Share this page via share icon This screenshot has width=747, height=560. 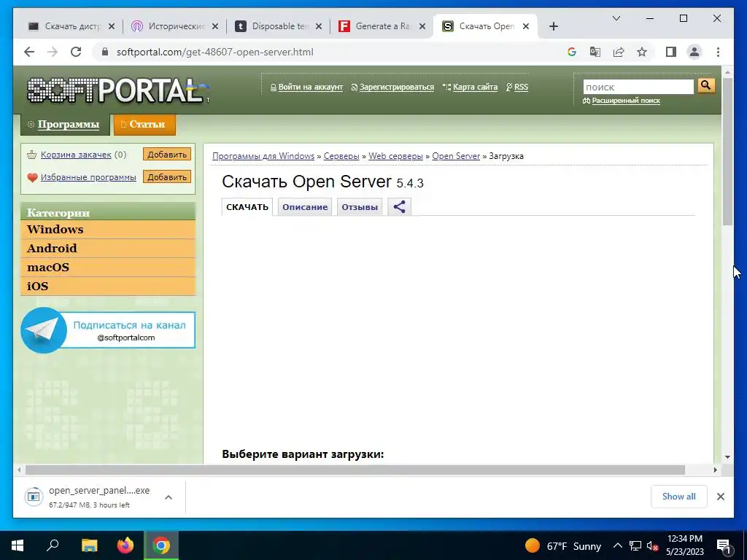619,52
